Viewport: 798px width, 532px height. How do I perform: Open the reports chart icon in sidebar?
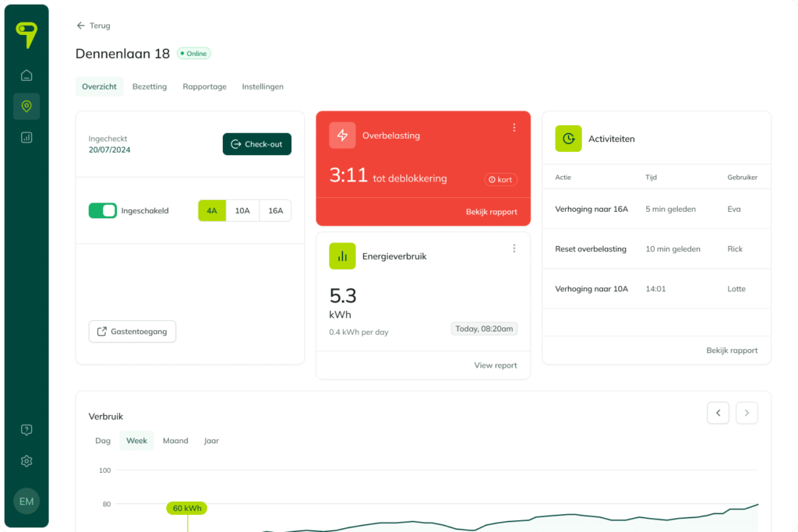pyautogui.click(x=26, y=137)
